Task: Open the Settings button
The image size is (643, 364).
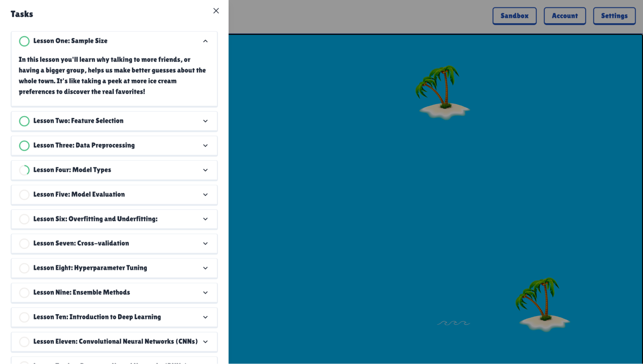Action: click(x=614, y=16)
